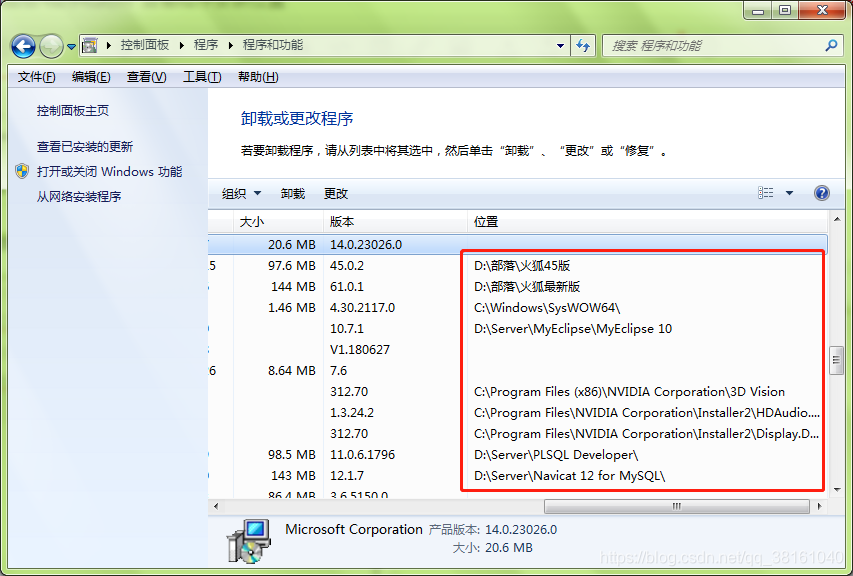Select the row with version V1.180627

pos(517,350)
